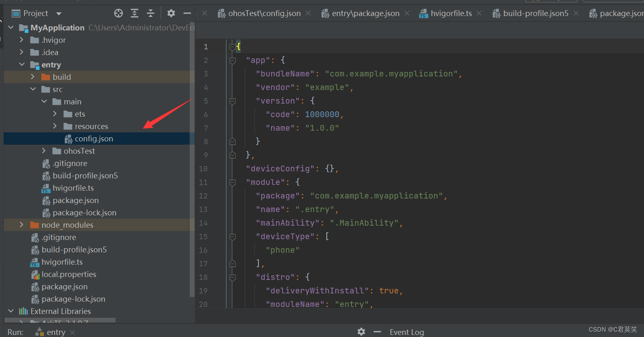This screenshot has width=644, height=337.
Task: Fold the "distro" block on line 18
Action: pyautogui.click(x=232, y=277)
